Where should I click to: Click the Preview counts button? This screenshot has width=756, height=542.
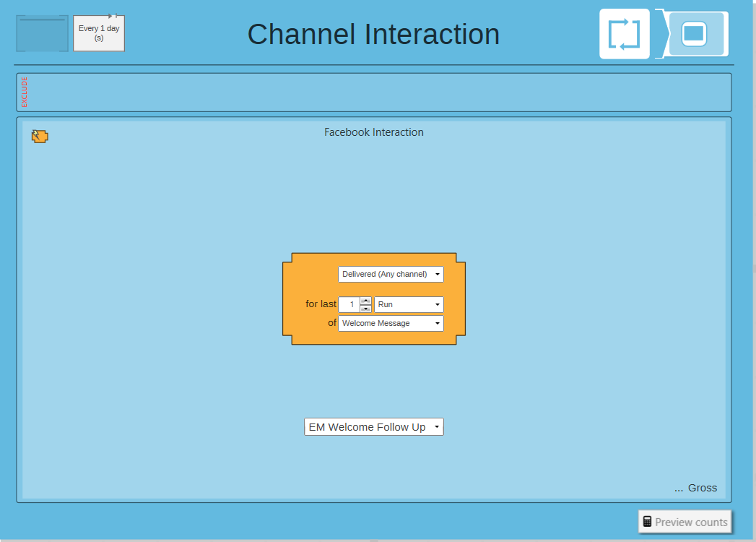[x=685, y=522]
